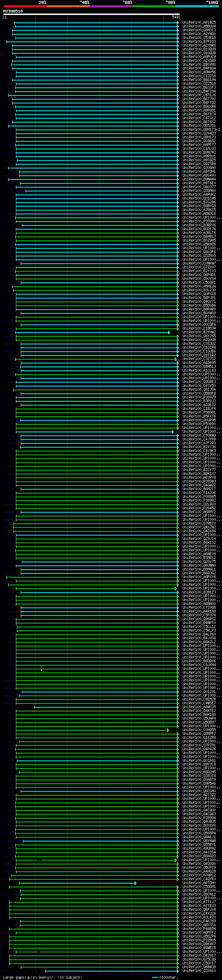This screenshot has width=222, height=980.
Task: Open UniRef100_B4FSQ4 hit
Action: pyautogui.click(x=199, y=68)
